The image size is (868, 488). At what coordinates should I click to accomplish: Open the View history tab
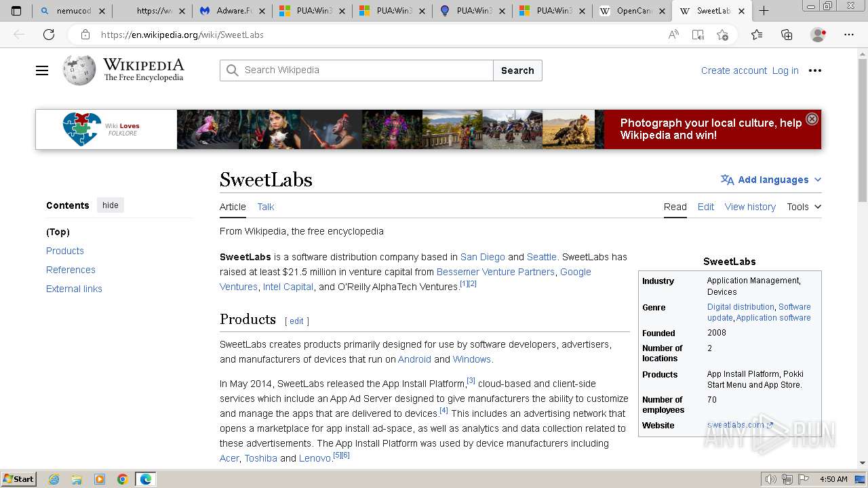pyautogui.click(x=750, y=207)
